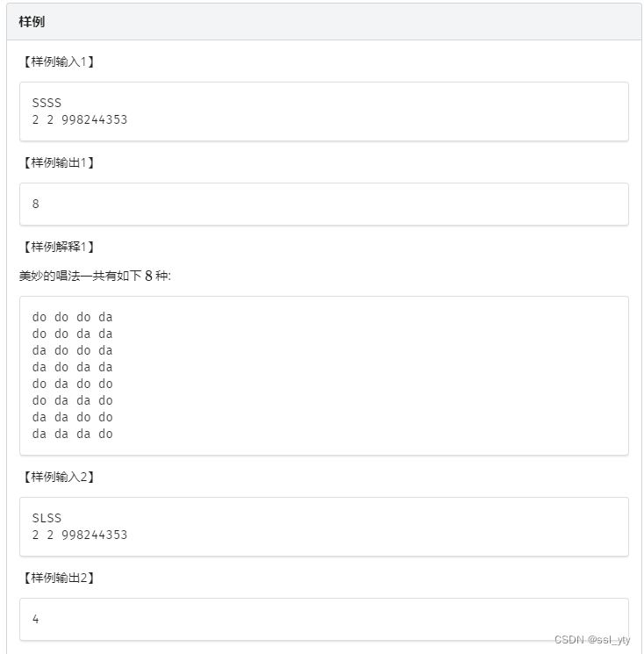Screen dimensions: 644x654
Task: Click the sample output 1 box showing 8
Action: pos(324,204)
